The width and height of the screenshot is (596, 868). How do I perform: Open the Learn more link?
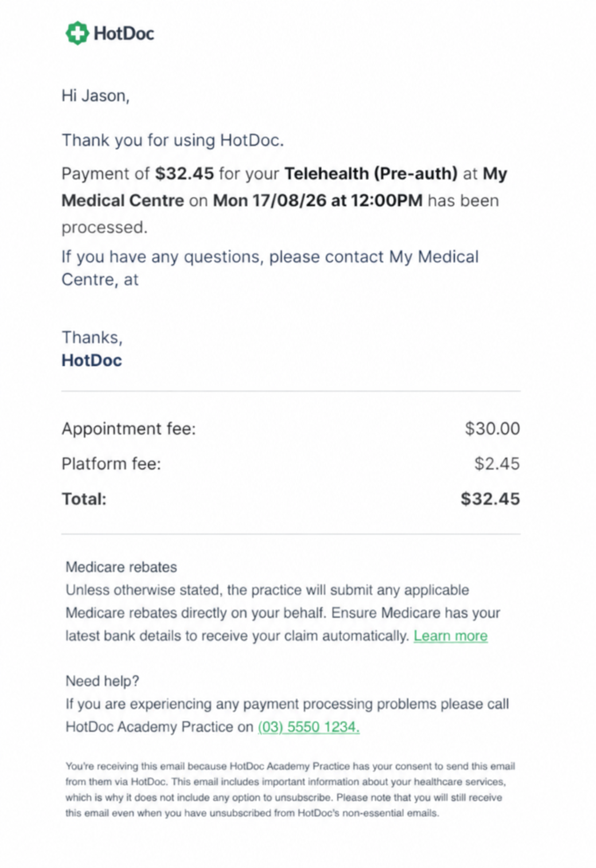(450, 636)
